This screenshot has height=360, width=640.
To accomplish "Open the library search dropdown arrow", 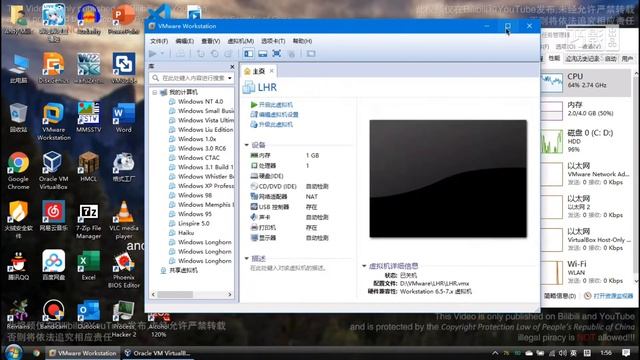I will click(230, 78).
